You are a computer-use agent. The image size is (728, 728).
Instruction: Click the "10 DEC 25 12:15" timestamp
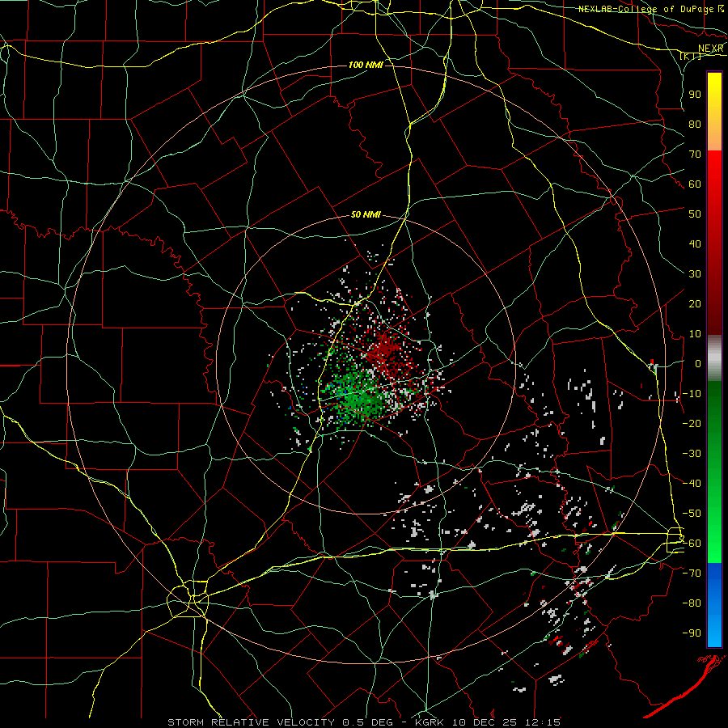pyautogui.click(x=505, y=722)
